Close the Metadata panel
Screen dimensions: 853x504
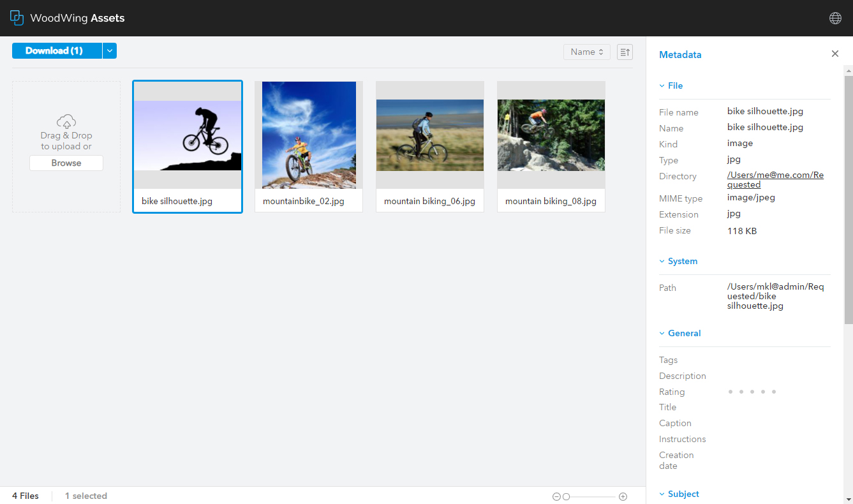(834, 54)
